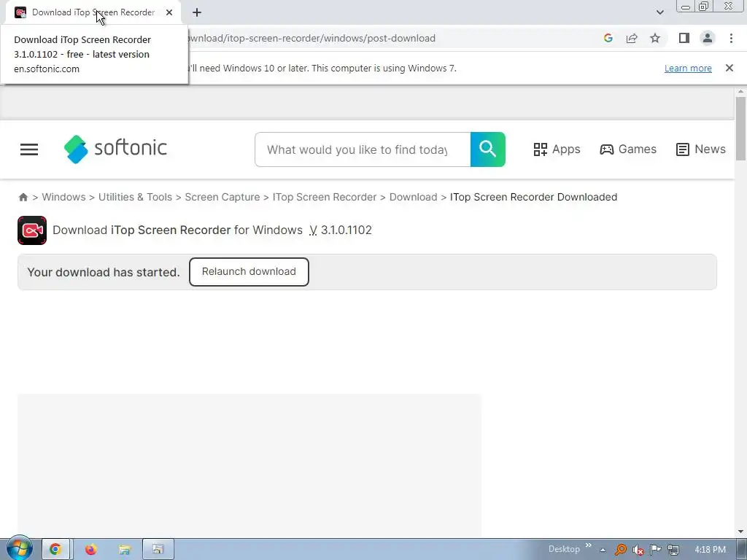Click the magnifier tray icon
The image size is (747, 560).
pyautogui.click(x=620, y=550)
